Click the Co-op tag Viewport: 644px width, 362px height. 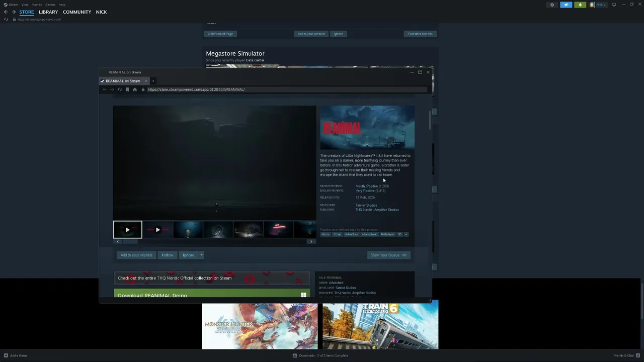point(337,234)
